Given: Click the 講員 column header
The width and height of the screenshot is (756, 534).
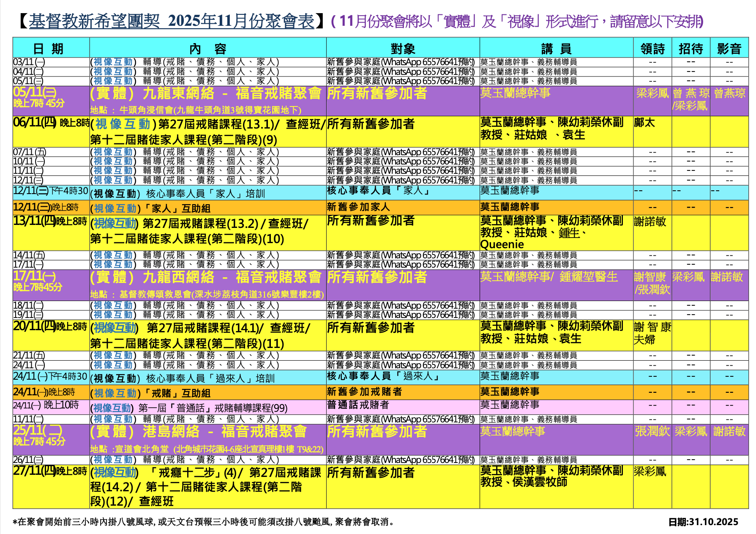Looking at the screenshot, I should (556, 49).
